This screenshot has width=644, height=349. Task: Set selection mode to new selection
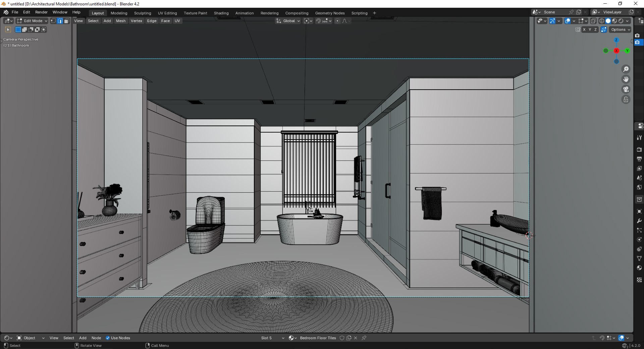coord(18,30)
